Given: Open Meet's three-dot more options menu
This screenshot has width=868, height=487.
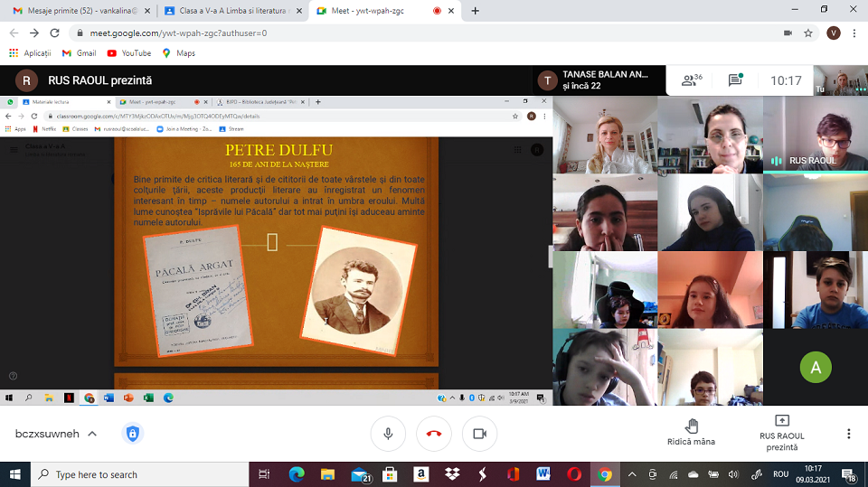Looking at the screenshot, I should [x=848, y=434].
